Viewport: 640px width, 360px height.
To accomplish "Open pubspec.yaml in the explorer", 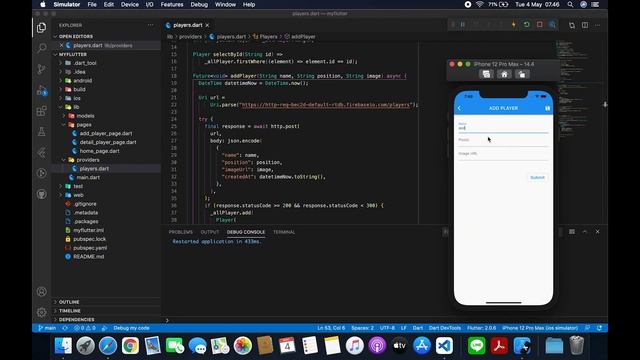I will pyautogui.click(x=90, y=248).
